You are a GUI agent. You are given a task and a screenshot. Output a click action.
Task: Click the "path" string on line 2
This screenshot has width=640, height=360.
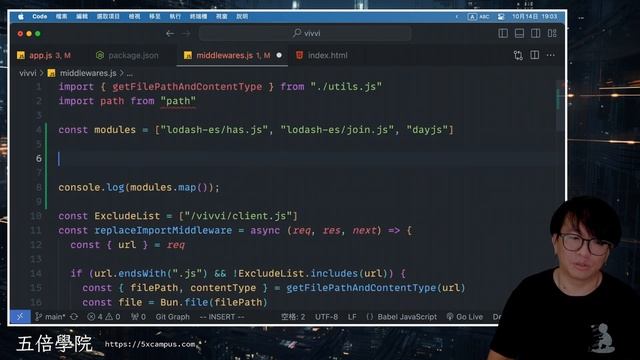tap(178, 101)
